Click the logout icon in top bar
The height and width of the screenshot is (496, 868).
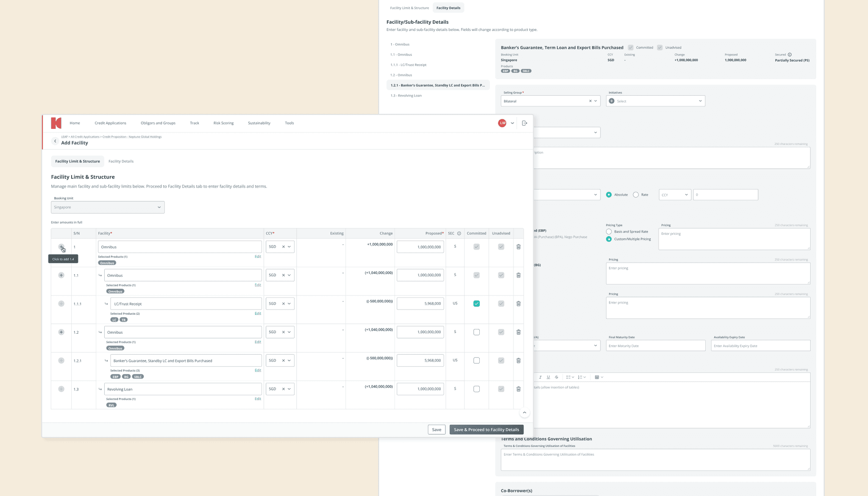524,123
